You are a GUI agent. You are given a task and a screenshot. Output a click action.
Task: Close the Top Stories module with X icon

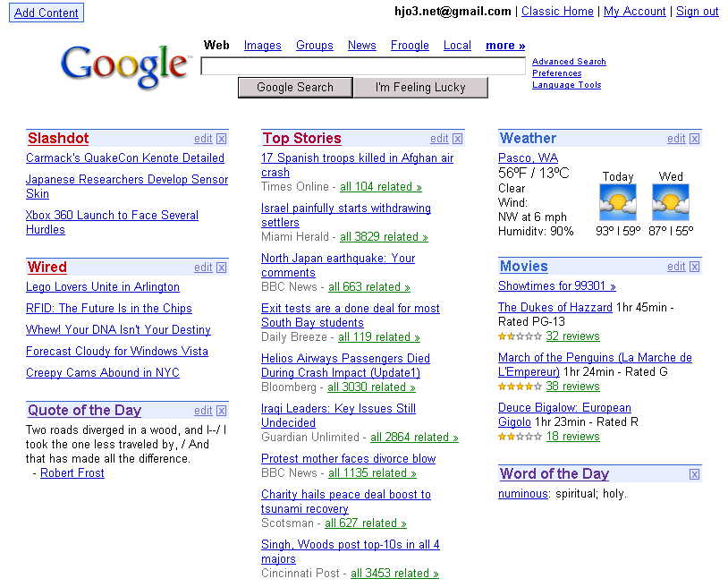pyautogui.click(x=457, y=139)
